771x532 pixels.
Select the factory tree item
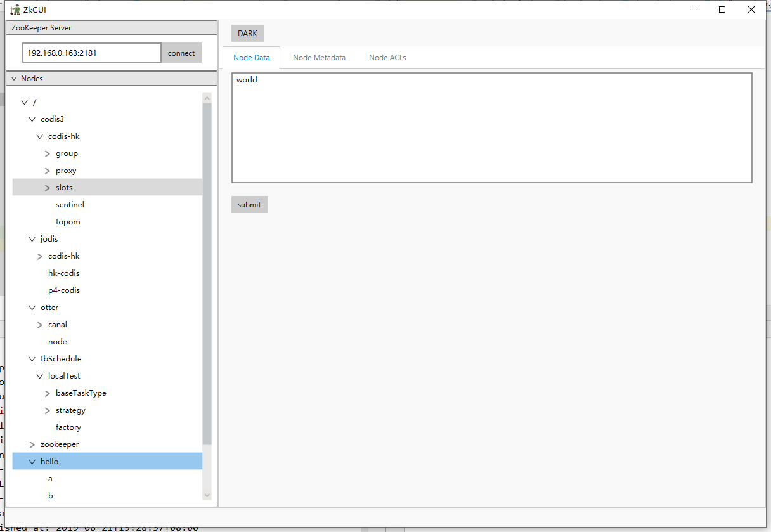click(68, 427)
